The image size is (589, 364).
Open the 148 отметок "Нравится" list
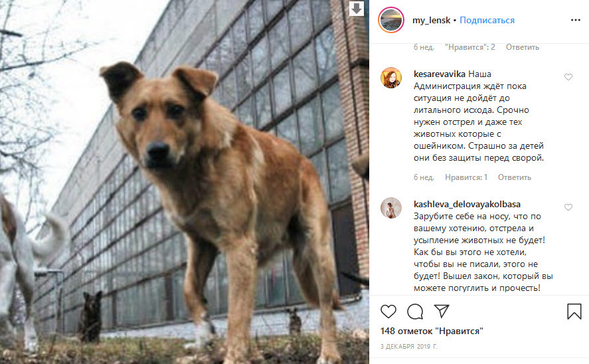point(432,331)
